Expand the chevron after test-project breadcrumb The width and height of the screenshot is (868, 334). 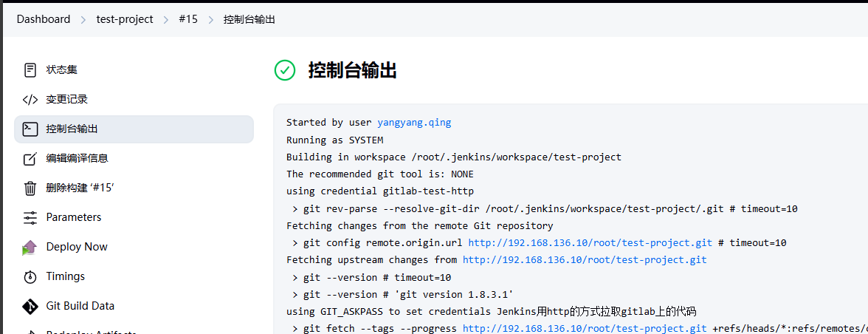pos(166,20)
